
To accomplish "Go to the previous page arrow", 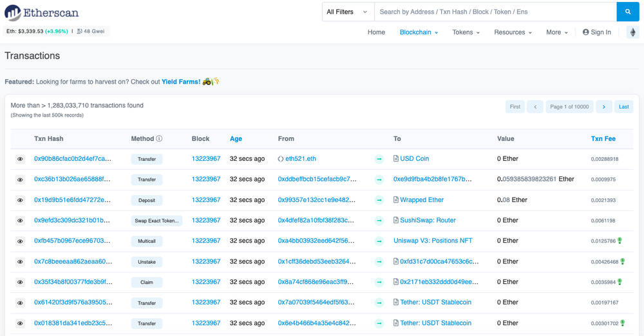I will coord(535,107).
